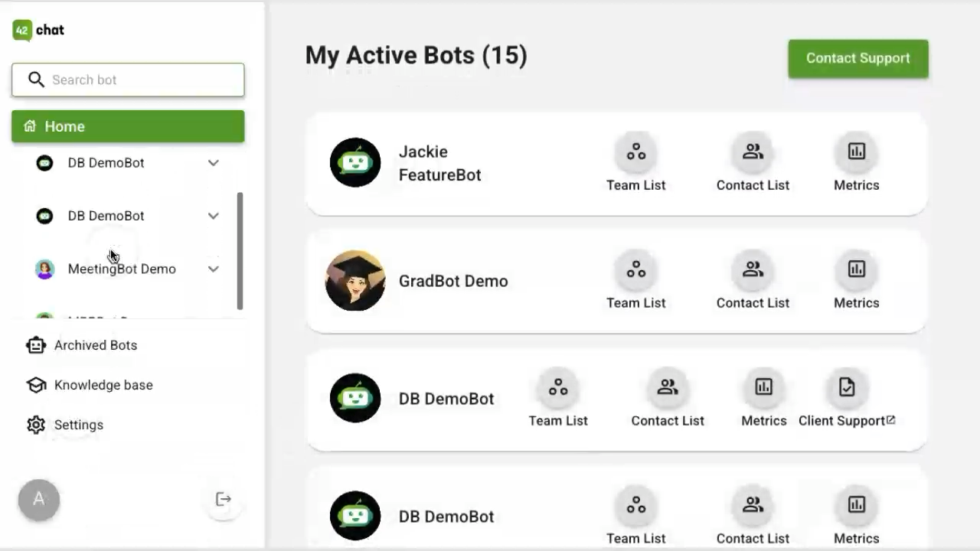The width and height of the screenshot is (980, 551).
Task: Click the Contact Support button
Action: coord(858,58)
